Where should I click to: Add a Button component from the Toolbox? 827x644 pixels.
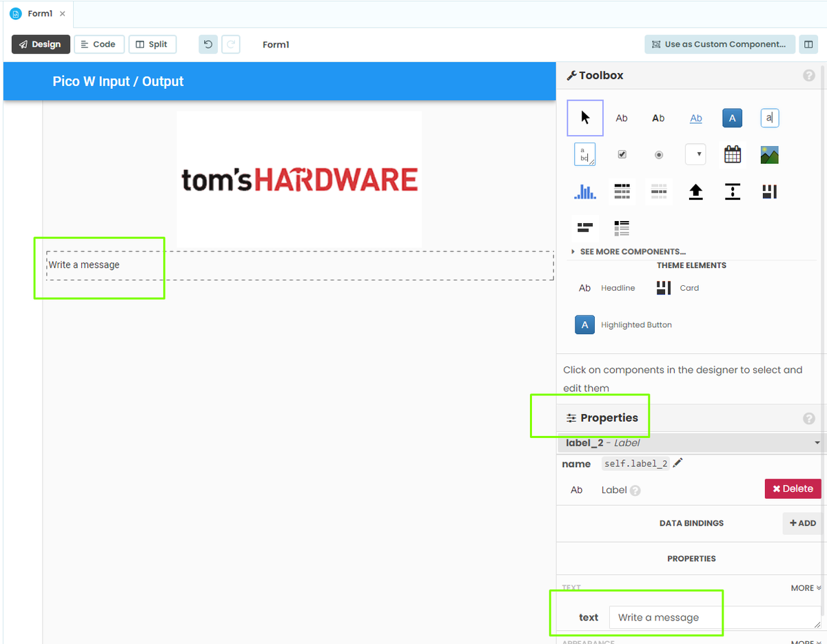732,118
